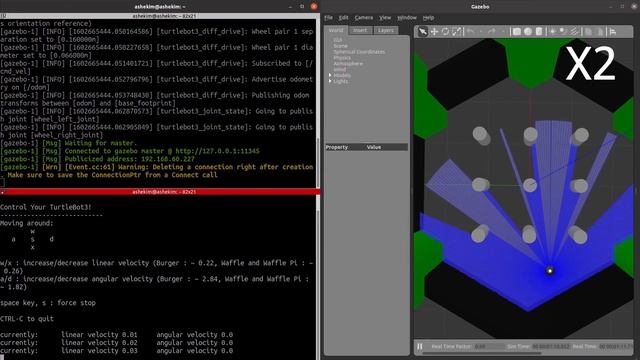The height and width of the screenshot is (360, 640).
Task: Insert a sphere shape
Action: pyautogui.click(x=528, y=31)
